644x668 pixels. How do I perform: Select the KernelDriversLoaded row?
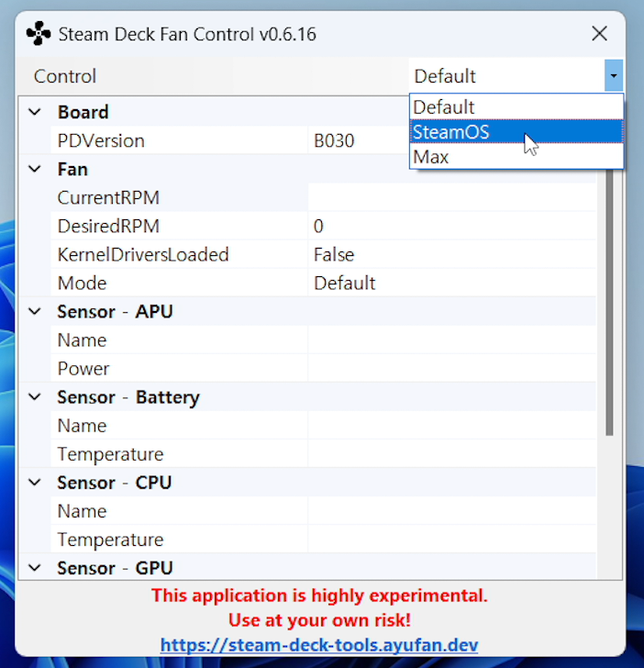323,255
